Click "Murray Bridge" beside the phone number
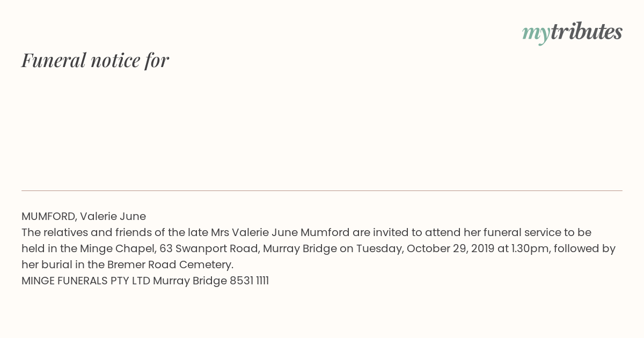The image size is (644, 338). pyautogui.click(x=190, y=281)
